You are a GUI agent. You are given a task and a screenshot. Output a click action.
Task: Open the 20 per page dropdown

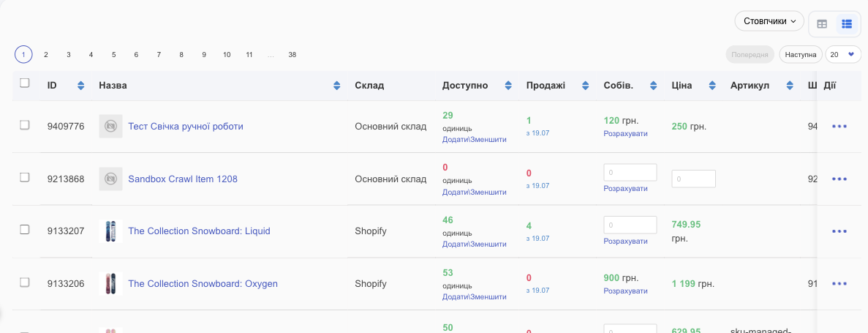[x=843, y=55]
